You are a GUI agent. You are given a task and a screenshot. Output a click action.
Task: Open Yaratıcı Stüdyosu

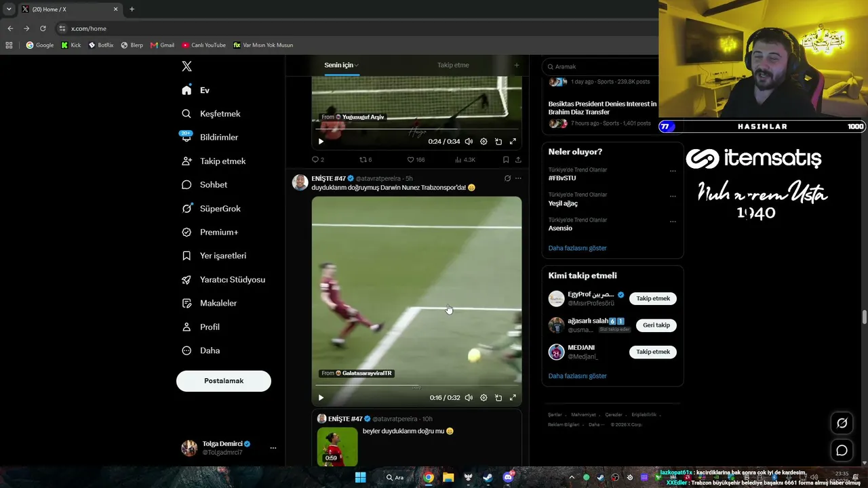click(x=223, y=280)
